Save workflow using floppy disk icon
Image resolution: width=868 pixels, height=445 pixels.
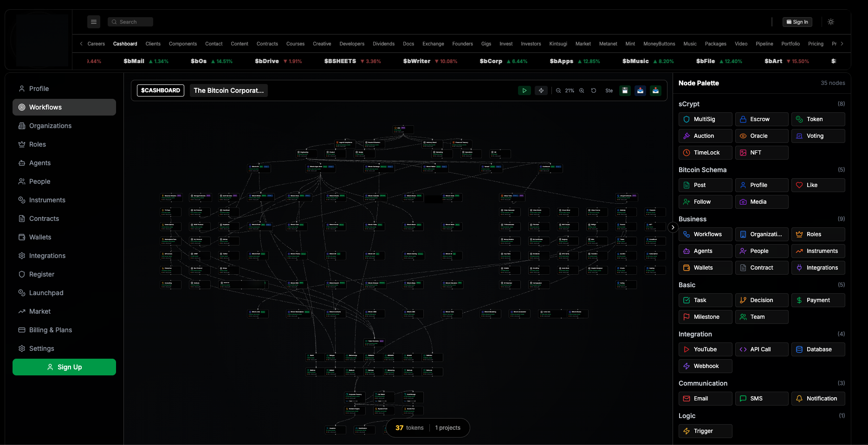(625, 91)
